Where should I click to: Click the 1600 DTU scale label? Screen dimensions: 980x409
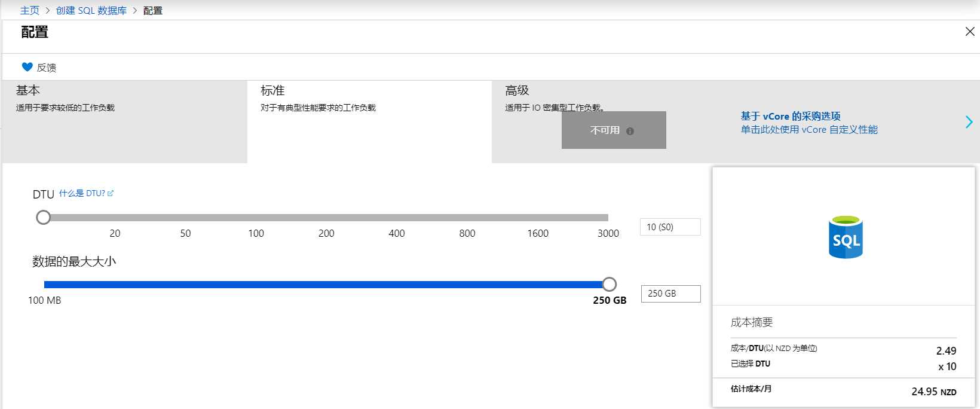[538, 233]
